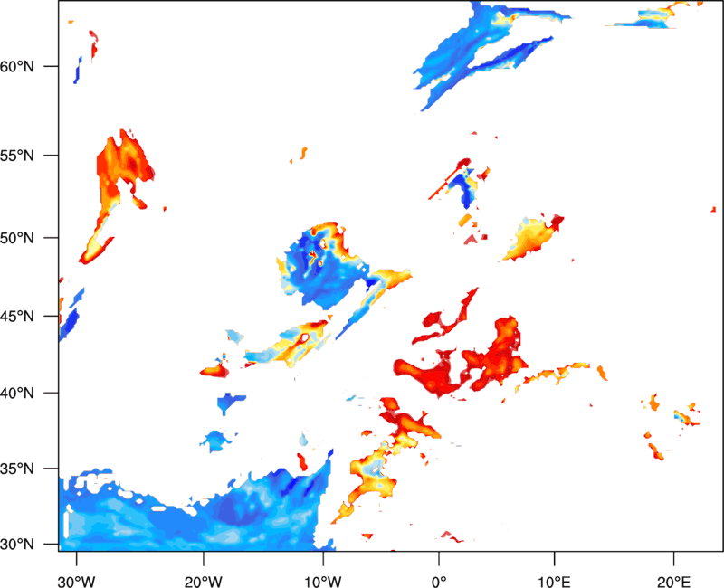724x588 pixels.
Task: Click the yellow-orange patch near 50°N 9°E
Action: (x=533, y=238)
